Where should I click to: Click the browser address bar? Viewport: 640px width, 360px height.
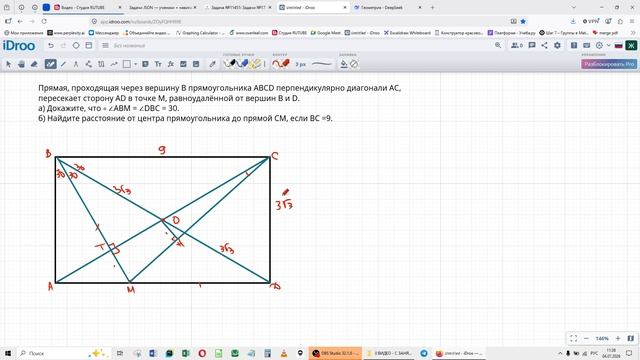(302, 21)
